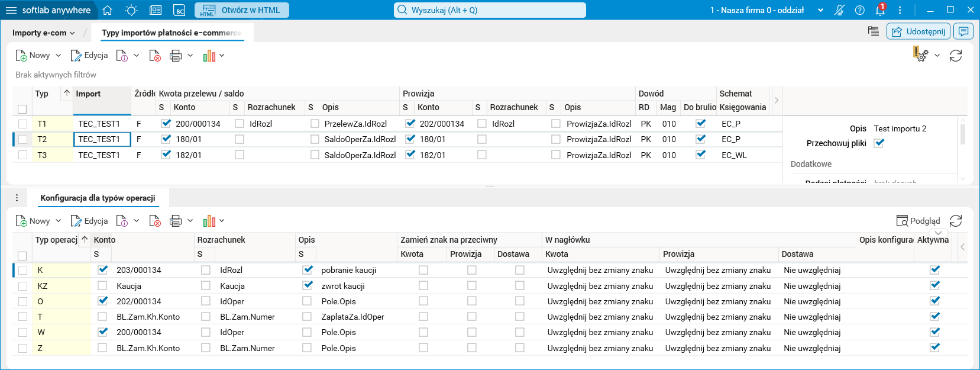980x370 pixels.
Task: Toggle row selection checkbox for T3
Action: 22,155
